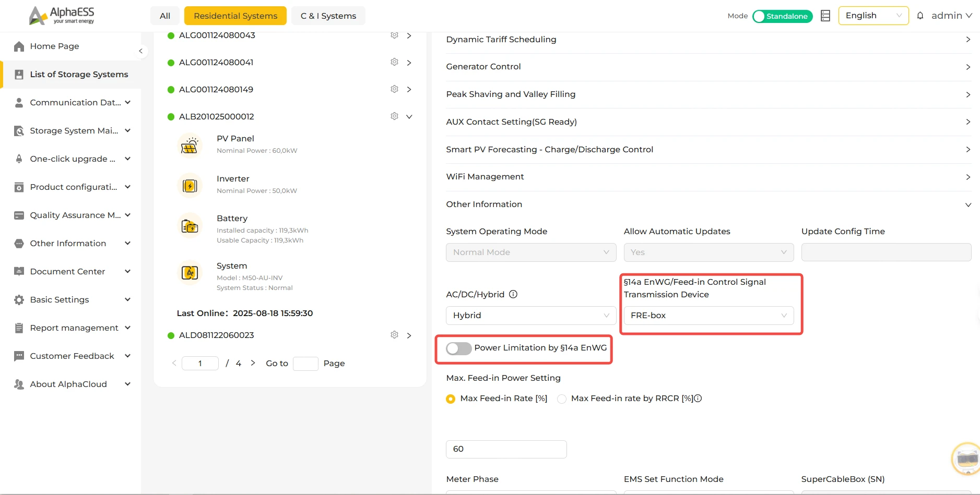Open Peak Shaving and Valley Filling

(709, 94)
